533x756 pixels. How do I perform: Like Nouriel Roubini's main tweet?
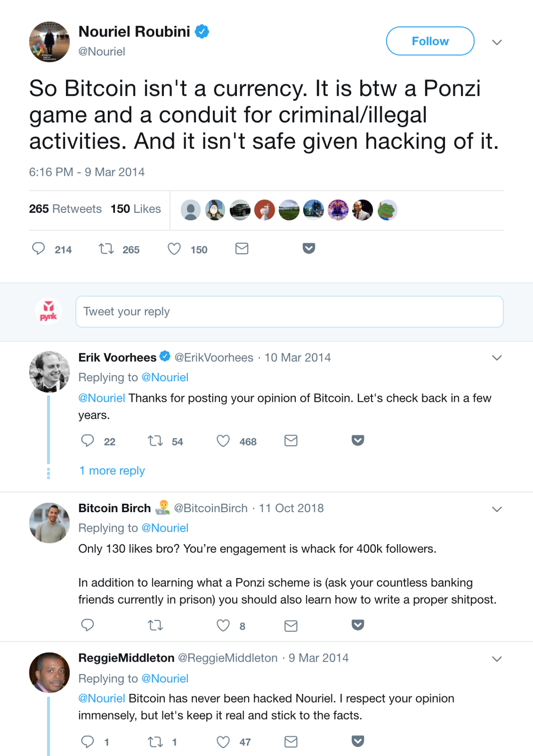pyautogui.click(x=174, y=249)
